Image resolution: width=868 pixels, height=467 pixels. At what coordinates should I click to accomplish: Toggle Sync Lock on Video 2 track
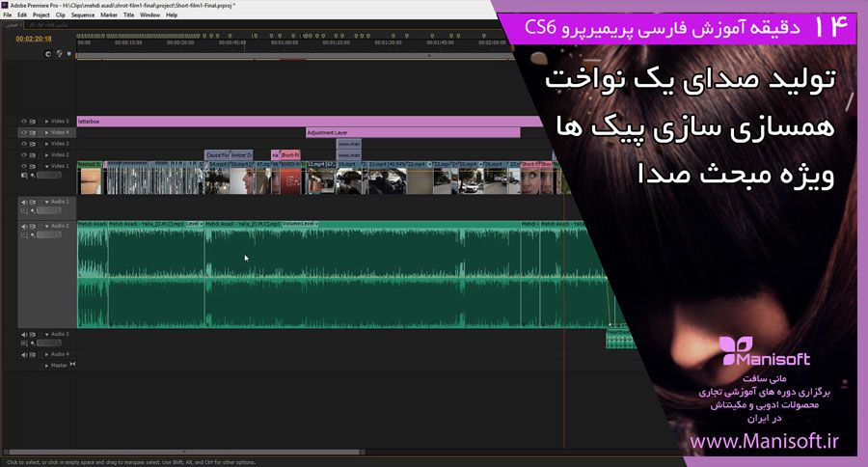33,155
